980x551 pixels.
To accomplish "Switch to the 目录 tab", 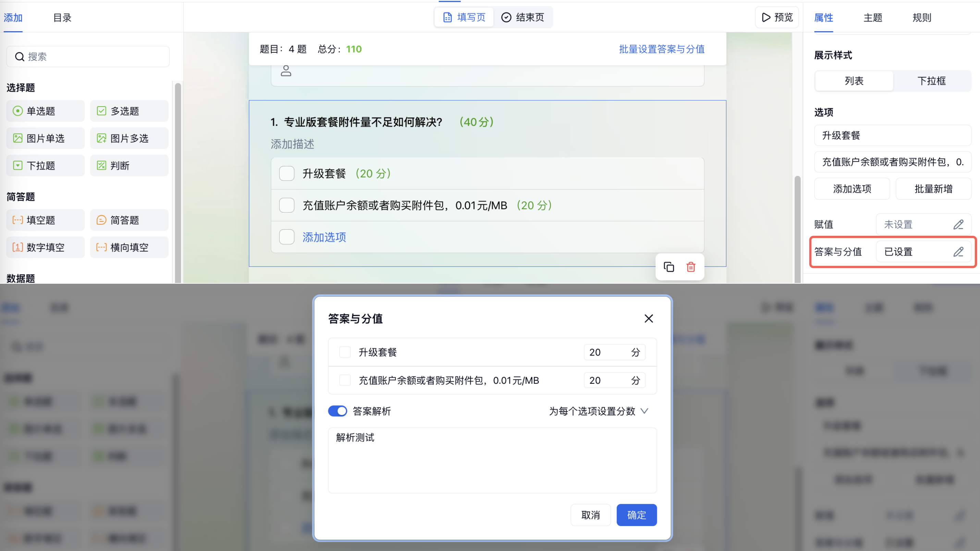I will [x=62, y=17].
